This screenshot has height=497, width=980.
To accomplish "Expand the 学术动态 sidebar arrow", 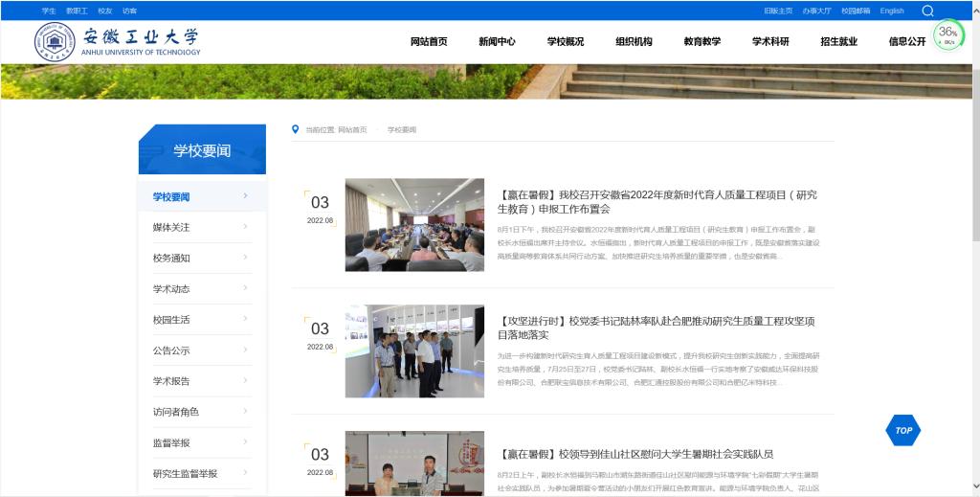I will pyautogui.click(x=245, y=288).
